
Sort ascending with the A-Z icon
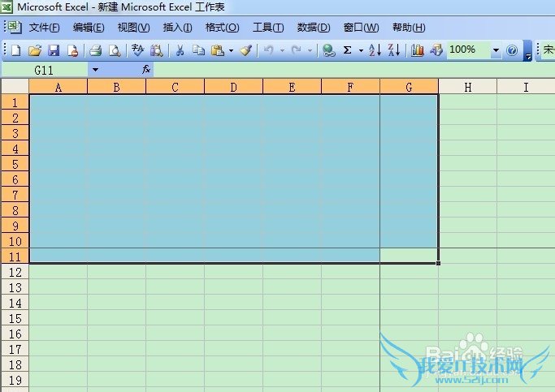coord(375,50)
